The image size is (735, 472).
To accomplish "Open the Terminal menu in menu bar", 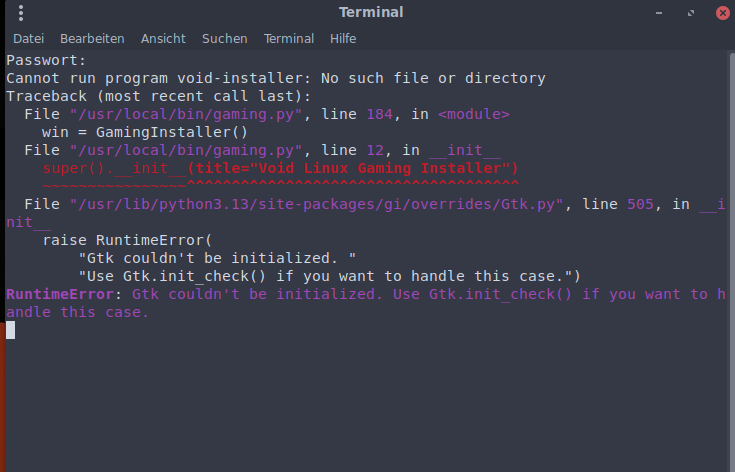I will [x=288, y=38].
